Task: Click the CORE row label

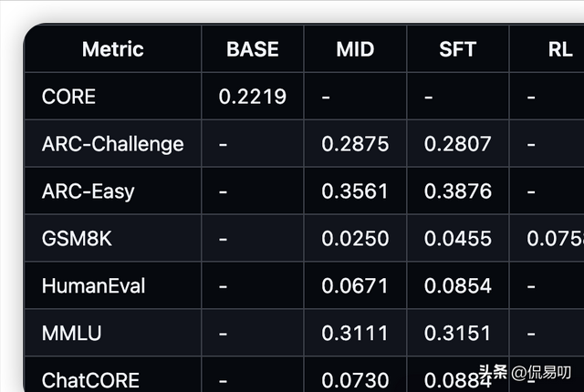Action: (x=68, y=97)
